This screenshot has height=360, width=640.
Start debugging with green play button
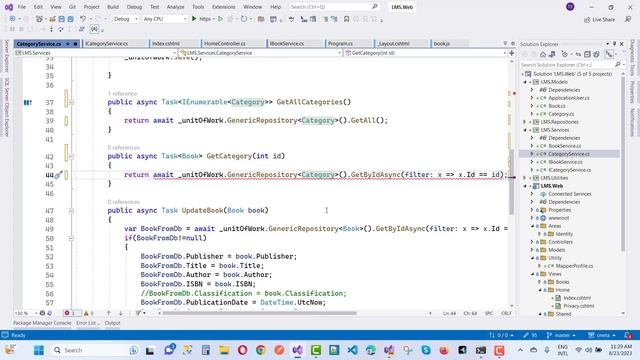coord(194,19)
